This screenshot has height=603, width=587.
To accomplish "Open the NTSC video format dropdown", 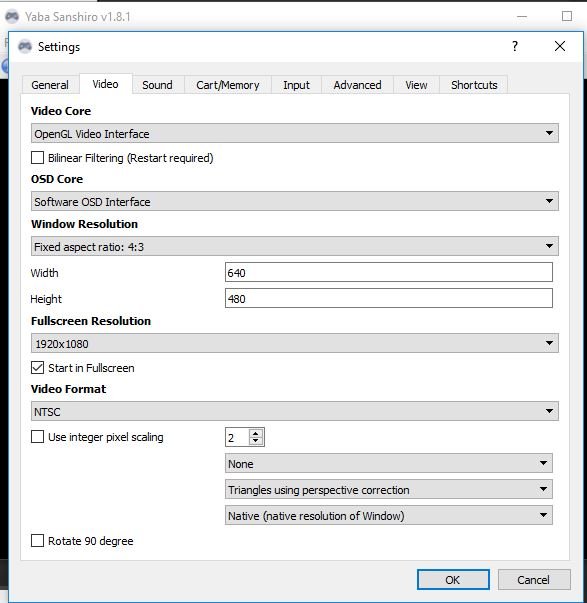I will pos(295,411).
